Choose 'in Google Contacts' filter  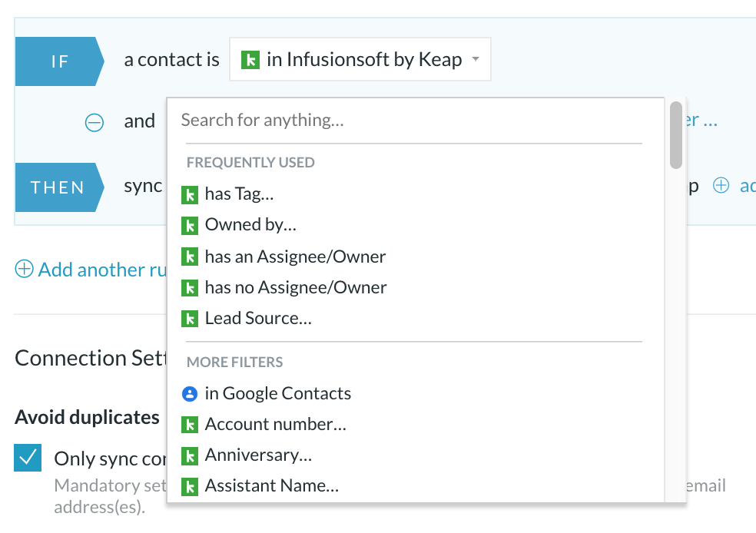[277, 393]
